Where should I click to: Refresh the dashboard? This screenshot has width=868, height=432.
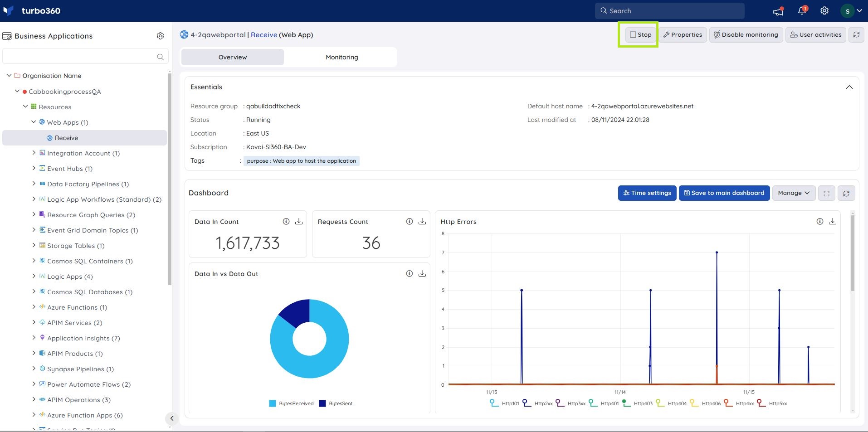click(x=846, y=193)
